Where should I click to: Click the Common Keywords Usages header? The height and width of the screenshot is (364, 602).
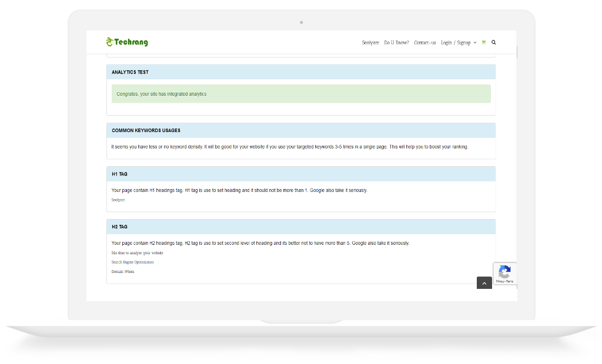301,130
